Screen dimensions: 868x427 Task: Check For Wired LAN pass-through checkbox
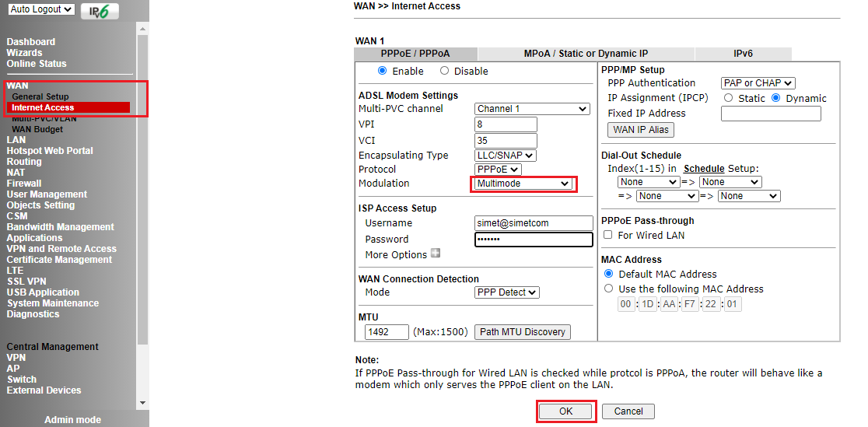click(608, 235)
